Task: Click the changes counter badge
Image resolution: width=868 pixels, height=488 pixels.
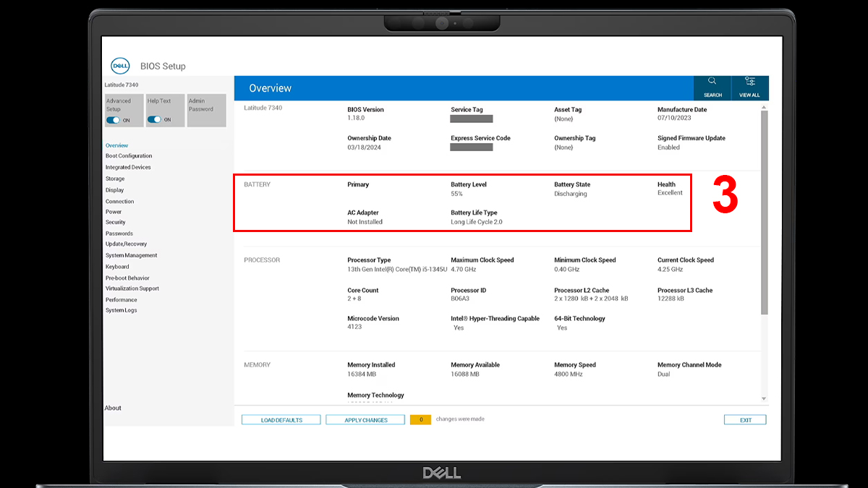Action: [420, 419]
